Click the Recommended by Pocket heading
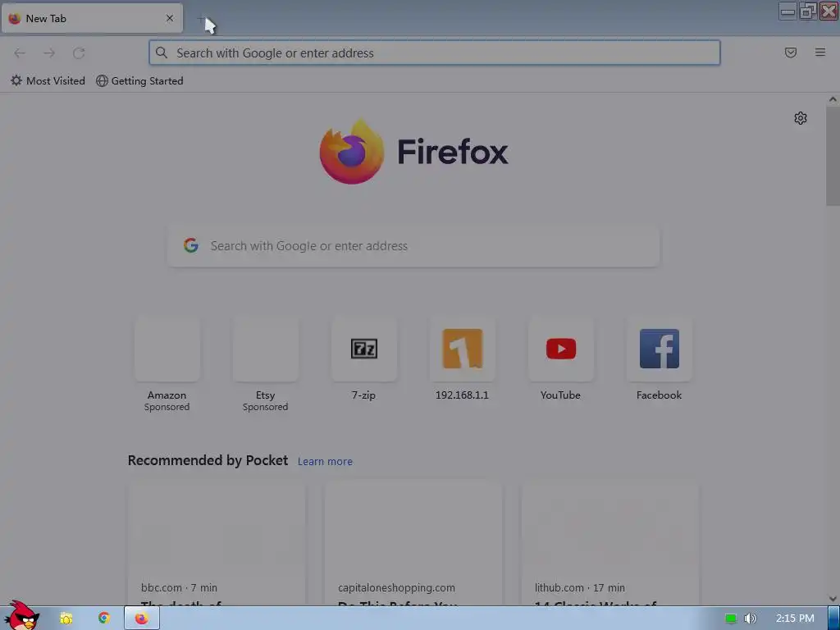The height and width of the screenshot is (630, 840). pos(208,461)
